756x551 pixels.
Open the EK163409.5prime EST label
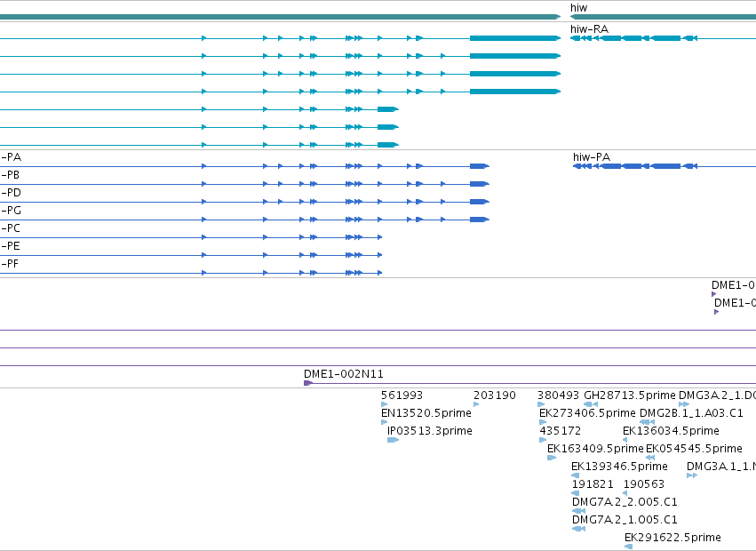595,449
